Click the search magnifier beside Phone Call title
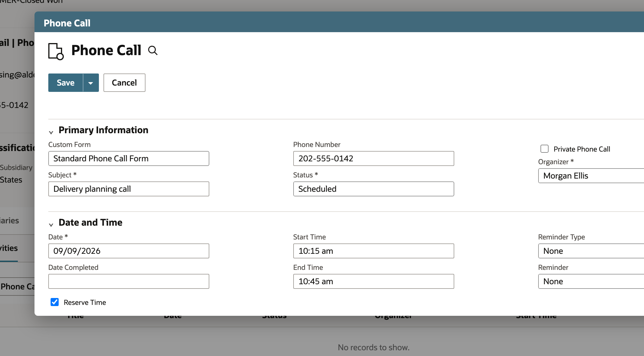The image size is (644, 356). point(153,51)
